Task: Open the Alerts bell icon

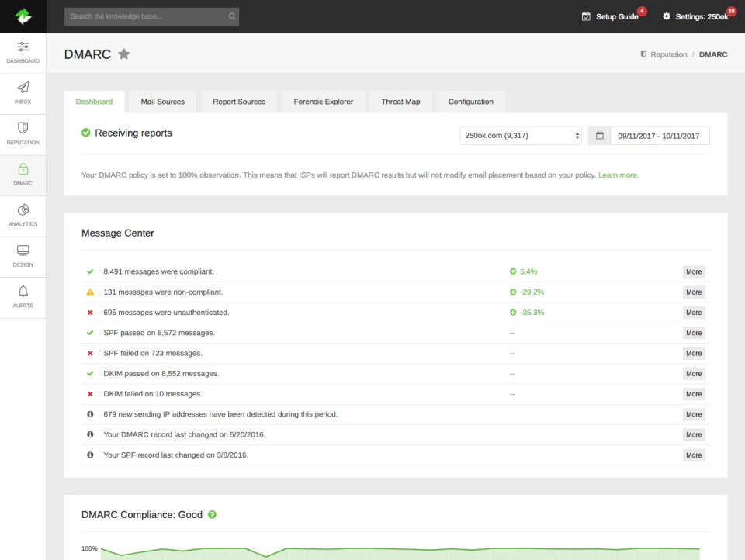Action: [23, 292]
